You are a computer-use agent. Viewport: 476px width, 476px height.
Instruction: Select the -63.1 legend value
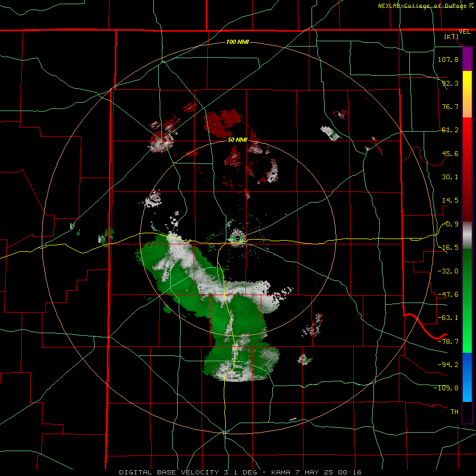coord(448,318)
